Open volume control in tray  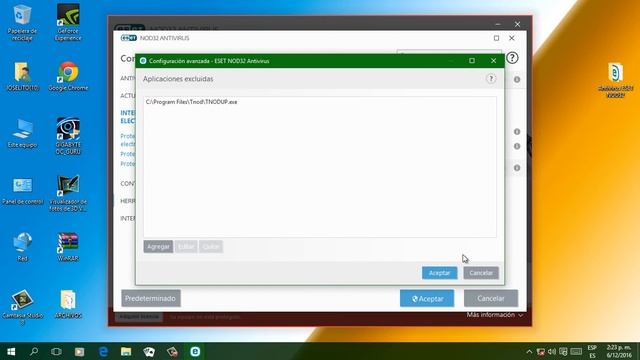552,351
